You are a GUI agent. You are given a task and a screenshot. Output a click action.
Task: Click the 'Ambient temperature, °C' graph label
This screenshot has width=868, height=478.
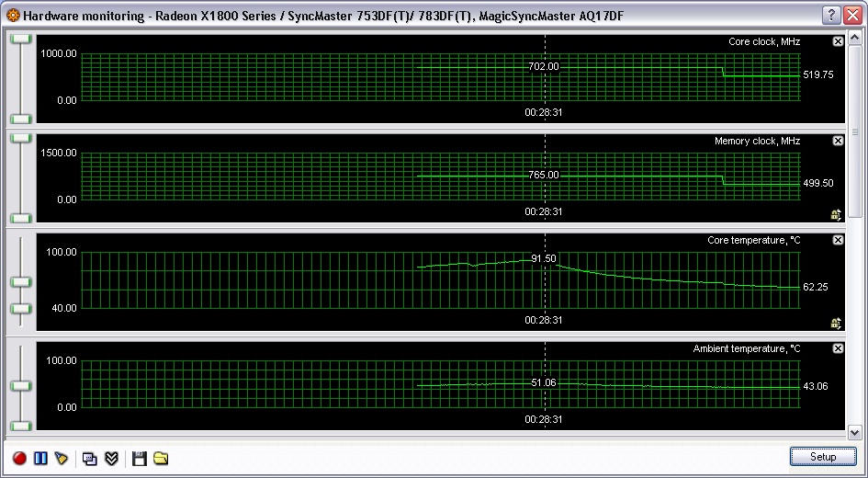coord(746,348)
